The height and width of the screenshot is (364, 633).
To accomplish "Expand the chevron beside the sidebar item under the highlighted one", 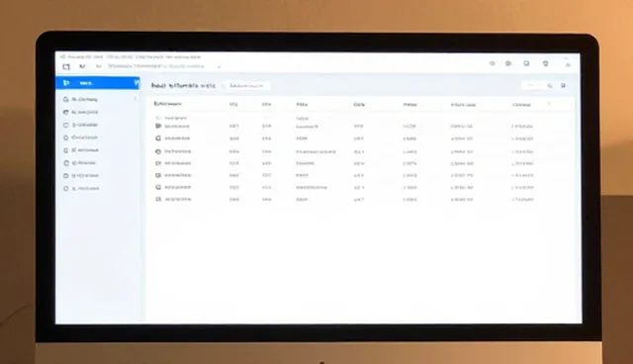I will (136, 99).
